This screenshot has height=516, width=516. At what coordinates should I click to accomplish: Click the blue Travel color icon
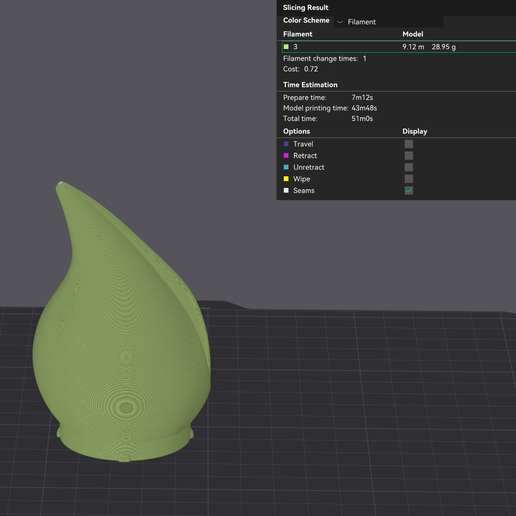click(286, 144)
